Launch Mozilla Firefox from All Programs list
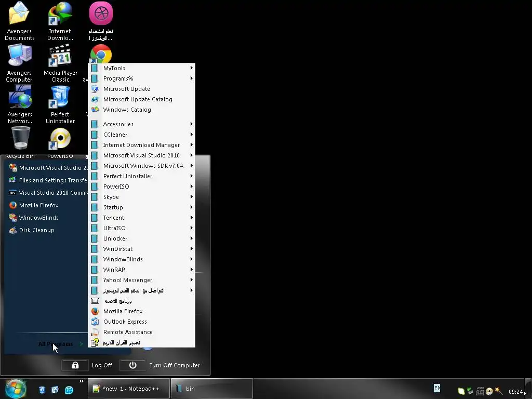532x399 pixels. 141,311
